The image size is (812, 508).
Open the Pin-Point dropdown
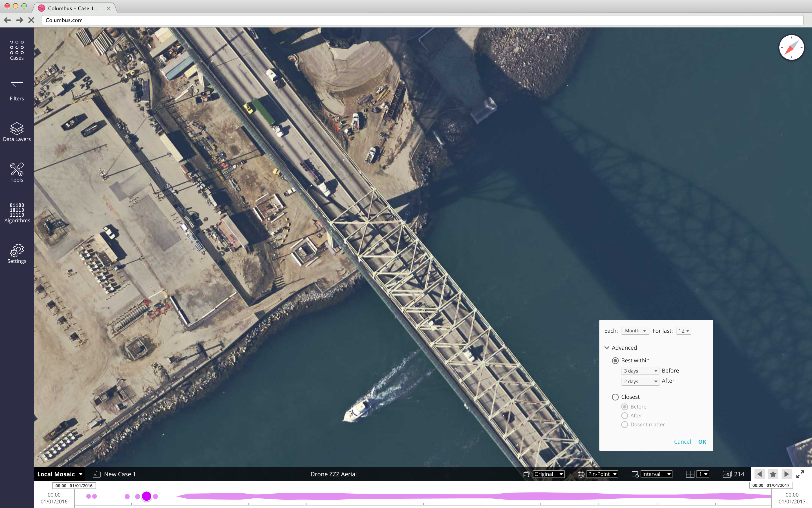(x=602, y=474)
